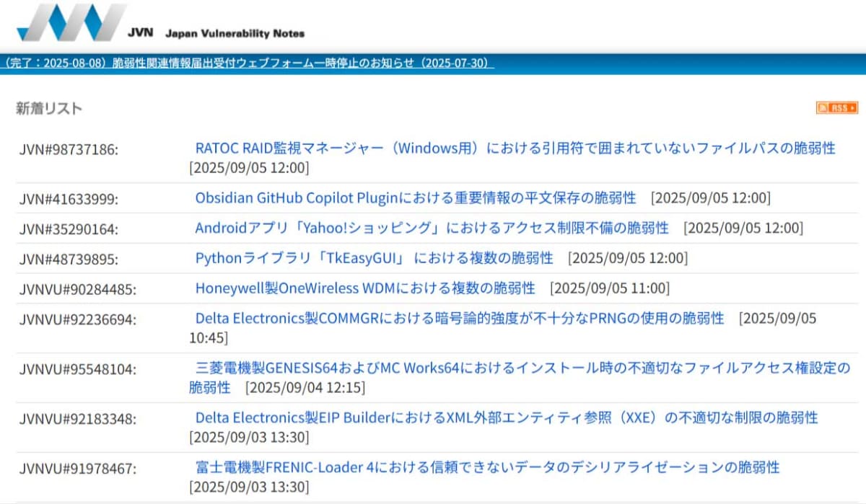The image size is (866, 504).
Task: Open Obsidian GitHub Copilot Plugin advisory
Action: pos(416,198)
